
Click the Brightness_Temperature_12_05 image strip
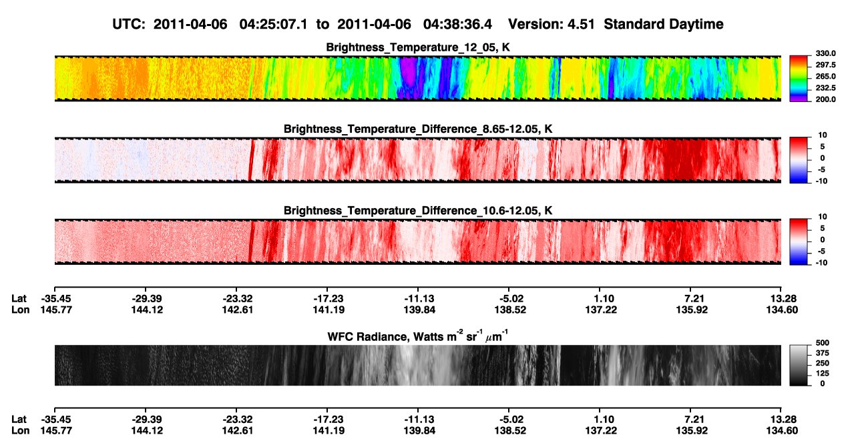(417, 78)
